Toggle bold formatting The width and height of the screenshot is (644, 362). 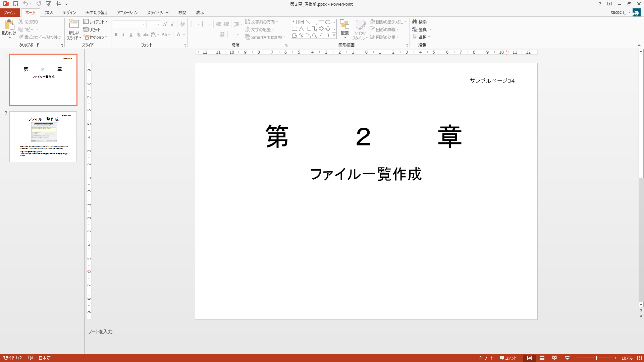pos(116,34)
